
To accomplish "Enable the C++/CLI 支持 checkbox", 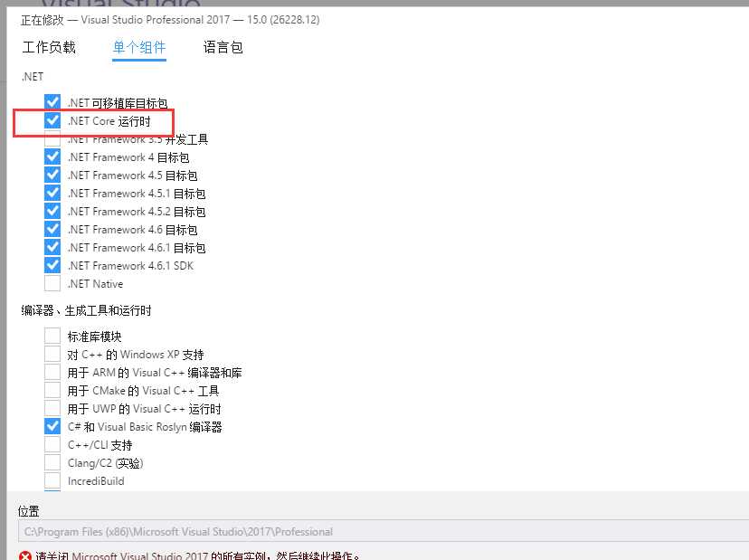I will pyautogui.click(x=52, y=444).
